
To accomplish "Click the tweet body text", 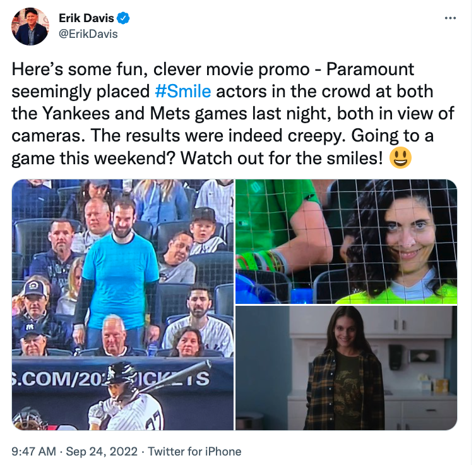I will 233,114.
